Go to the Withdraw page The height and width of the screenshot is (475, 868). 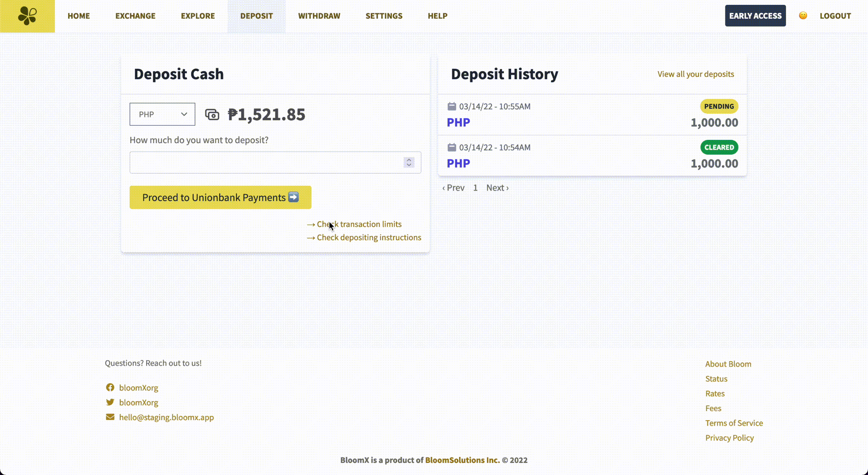(x=319, y=16)
